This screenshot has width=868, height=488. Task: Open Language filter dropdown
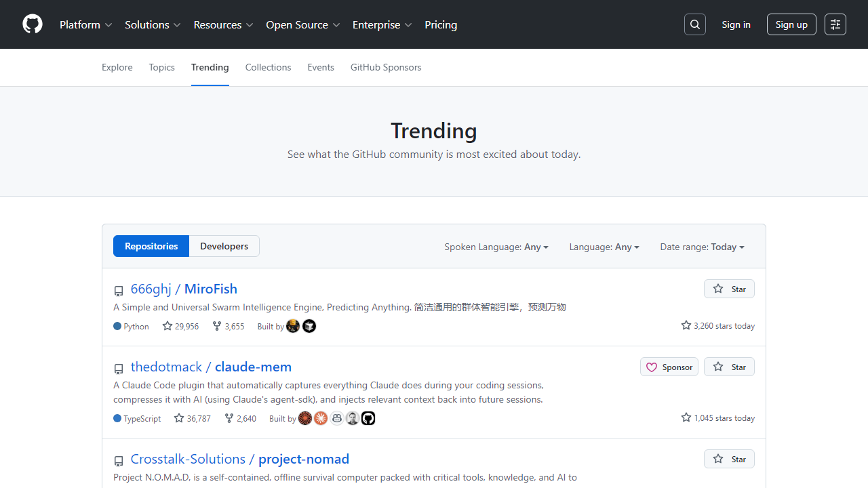click(604, 247)
